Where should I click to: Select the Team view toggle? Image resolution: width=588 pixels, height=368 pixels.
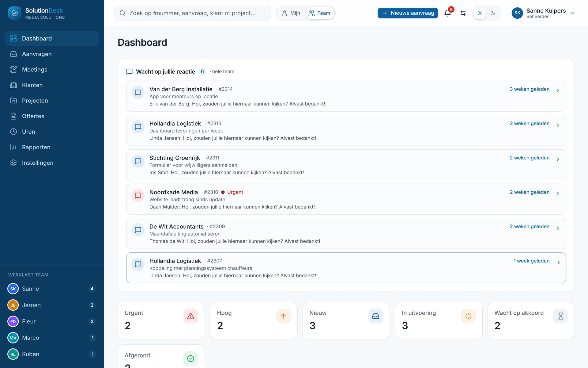click(x=320, y=13)
